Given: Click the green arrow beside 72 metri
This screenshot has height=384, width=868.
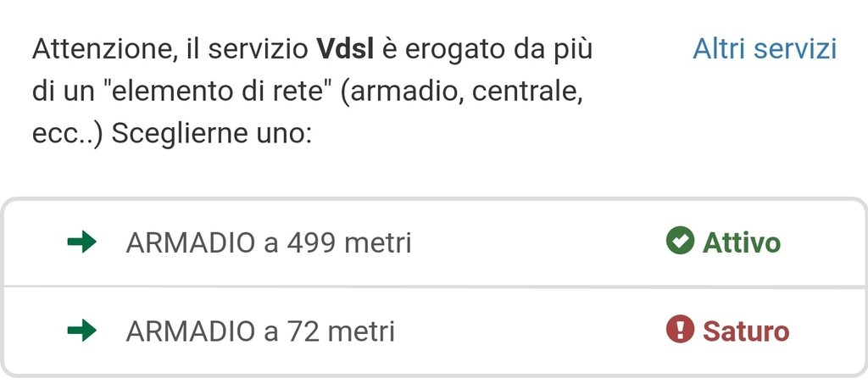Looking at the screenshot, I should (81, 331).
